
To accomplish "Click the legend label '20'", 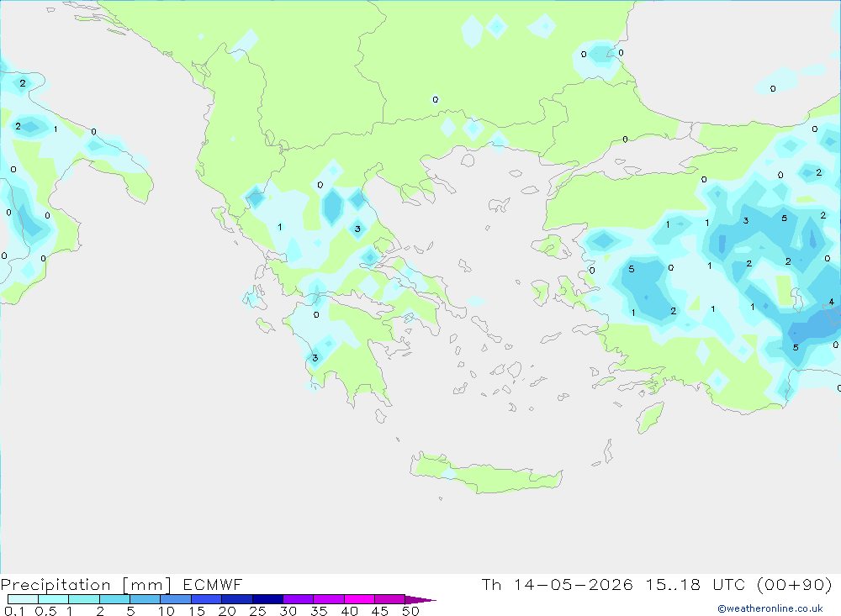I will coord(227,611).
